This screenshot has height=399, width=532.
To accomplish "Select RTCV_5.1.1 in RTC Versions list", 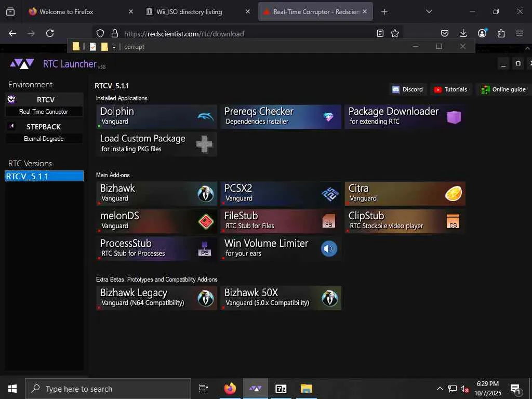I will coord(44,176).
